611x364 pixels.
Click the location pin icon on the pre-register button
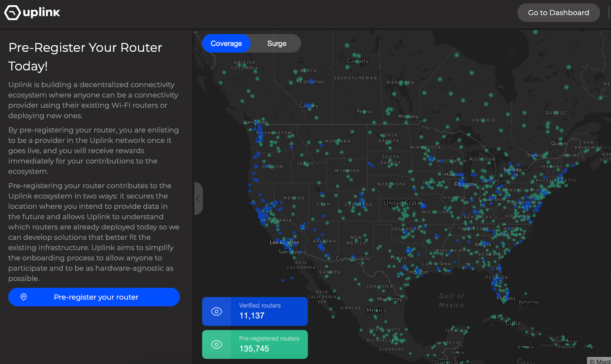pyautogui.click(x=24, y=297)
